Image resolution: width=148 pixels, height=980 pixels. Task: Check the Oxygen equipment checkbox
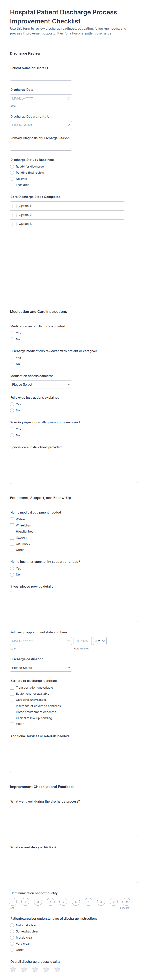click(x=11, y=538)
